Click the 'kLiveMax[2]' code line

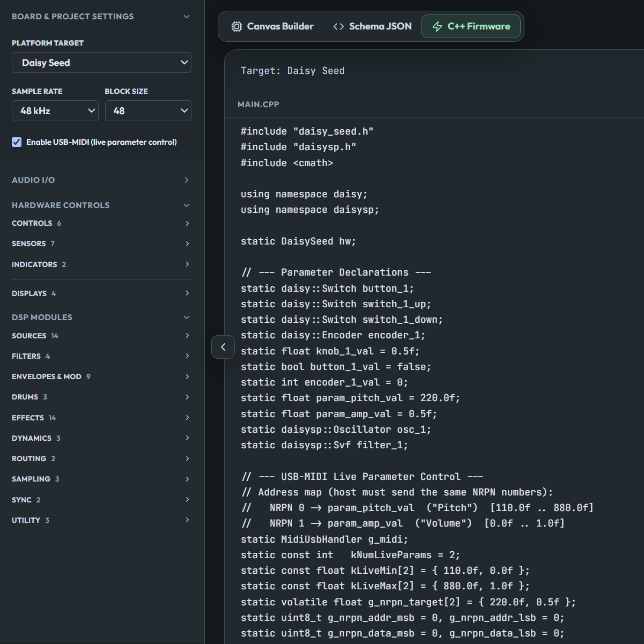pyautogui.click(x=386, y=586)
